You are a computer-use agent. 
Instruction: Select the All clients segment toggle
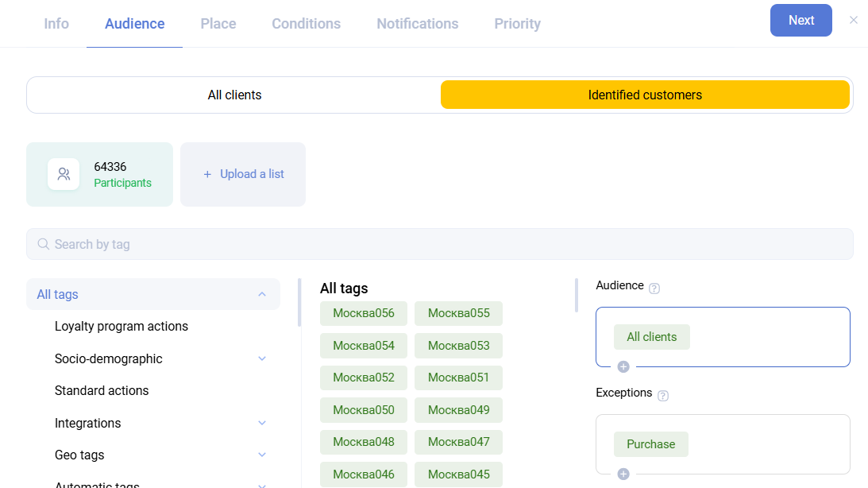coord(234,95)
